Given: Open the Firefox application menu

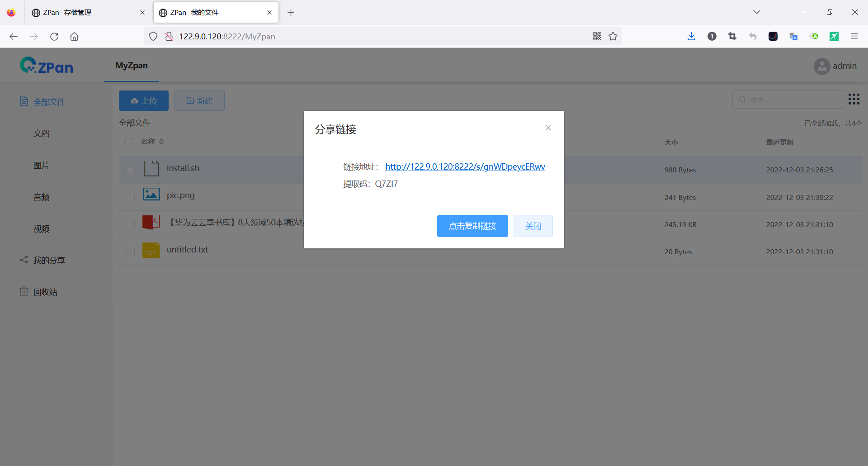Looking at the screenshot, I should click(854, 36).
